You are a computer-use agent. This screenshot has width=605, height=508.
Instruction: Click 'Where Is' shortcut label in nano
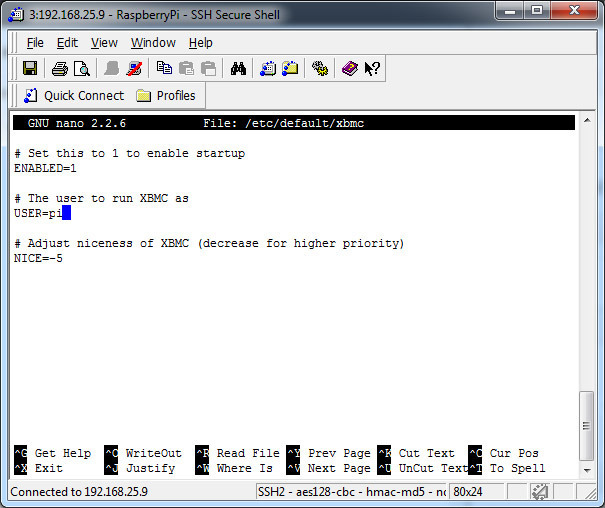click(x=245, y=468)
